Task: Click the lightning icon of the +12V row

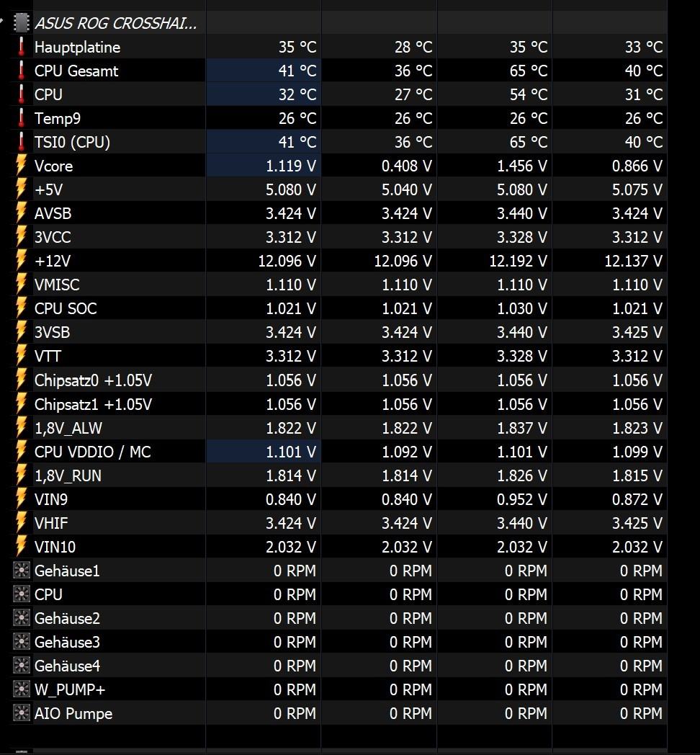Action: click(21, 261)
